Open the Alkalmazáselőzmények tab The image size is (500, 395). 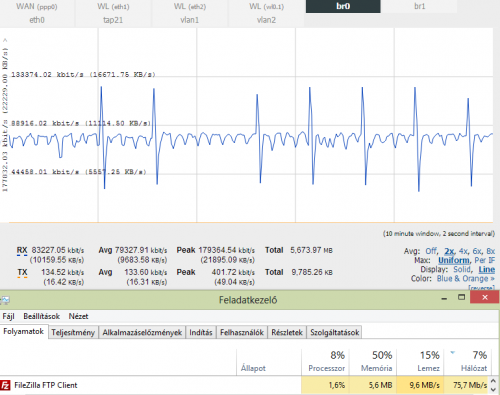pyautogui.click(x=142, y=332)
